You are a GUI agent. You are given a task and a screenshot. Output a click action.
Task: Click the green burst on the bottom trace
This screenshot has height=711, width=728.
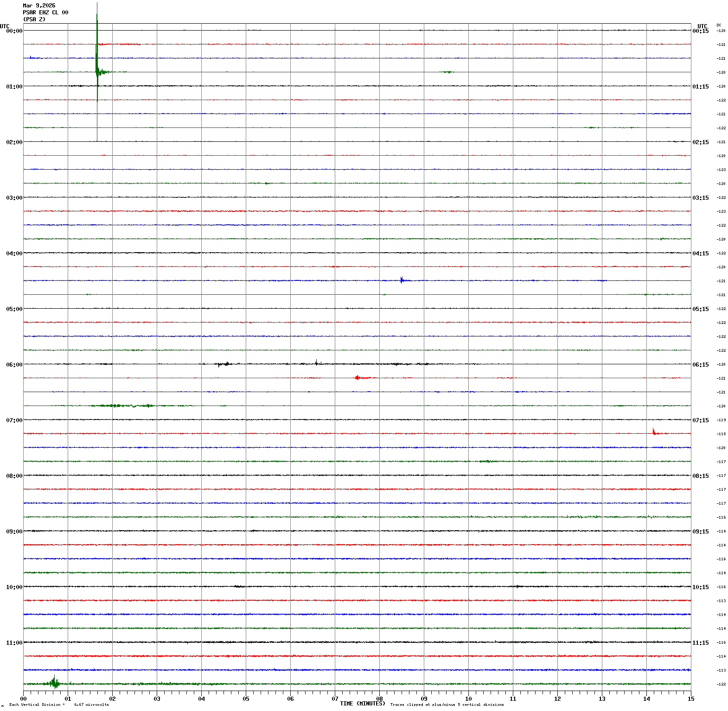pos(54,682)
